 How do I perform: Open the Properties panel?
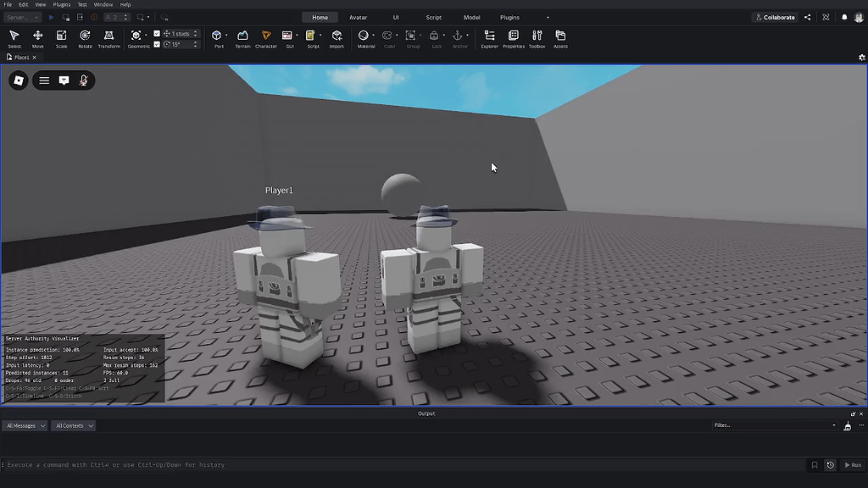tap(513, 39)
